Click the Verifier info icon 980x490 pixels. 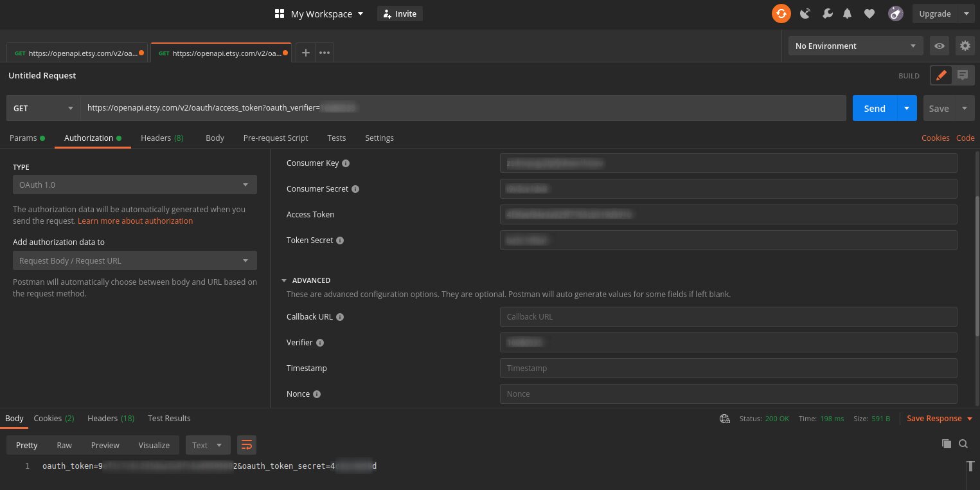click(x=320, y=343)
